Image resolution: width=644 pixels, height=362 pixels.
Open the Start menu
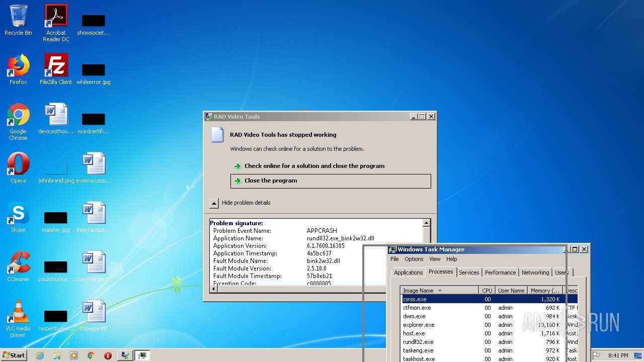point(14,355)
